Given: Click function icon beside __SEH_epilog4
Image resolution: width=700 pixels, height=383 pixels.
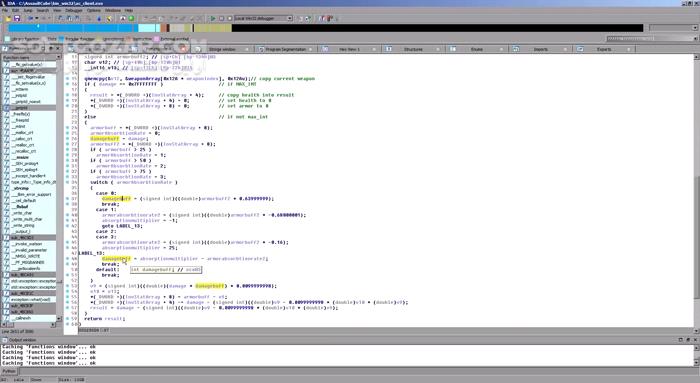Looking at the screenshot, I should pos(6,170).
